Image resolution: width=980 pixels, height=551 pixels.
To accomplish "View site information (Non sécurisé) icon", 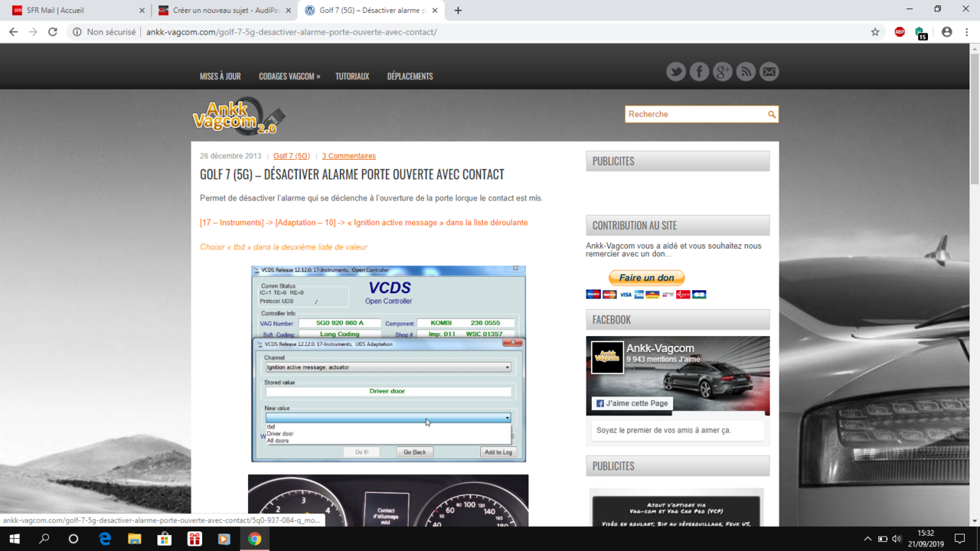I will coord(77,32).
